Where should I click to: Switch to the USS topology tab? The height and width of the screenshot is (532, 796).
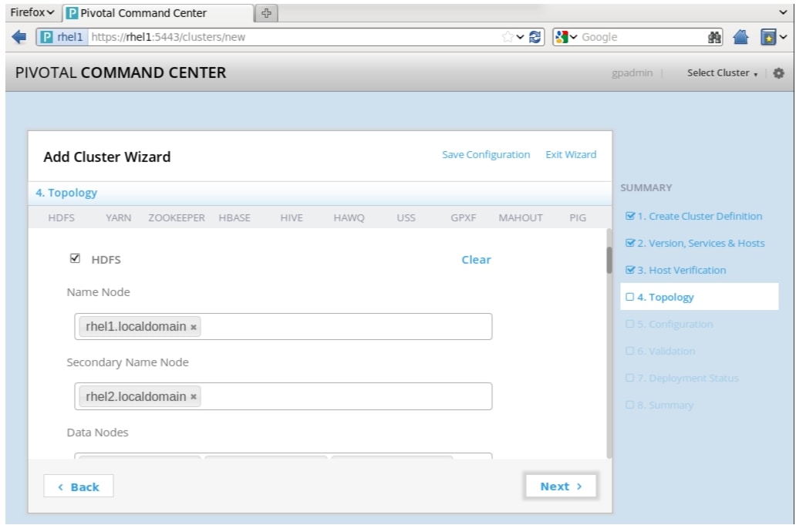click(x=406, y=217)
